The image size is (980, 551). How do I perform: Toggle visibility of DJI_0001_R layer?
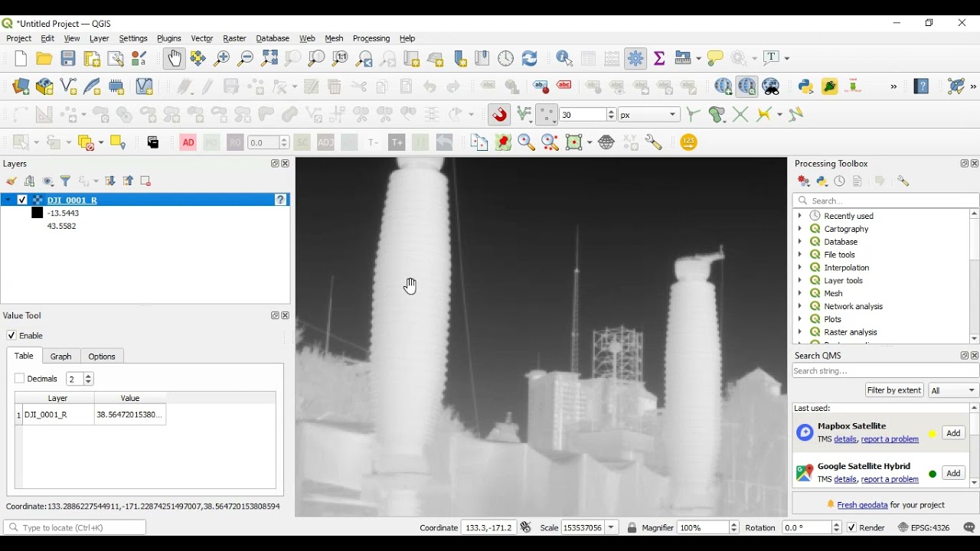22,201
